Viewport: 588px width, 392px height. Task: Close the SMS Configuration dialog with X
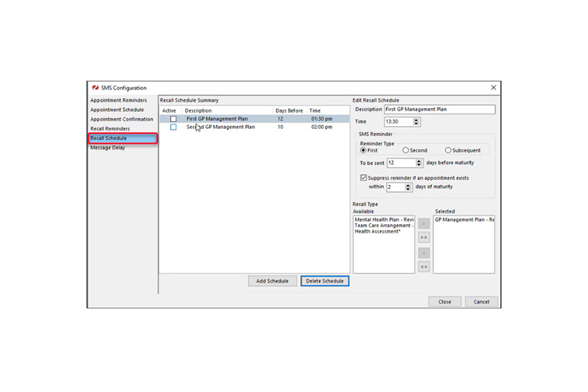[x=493, y=88]
